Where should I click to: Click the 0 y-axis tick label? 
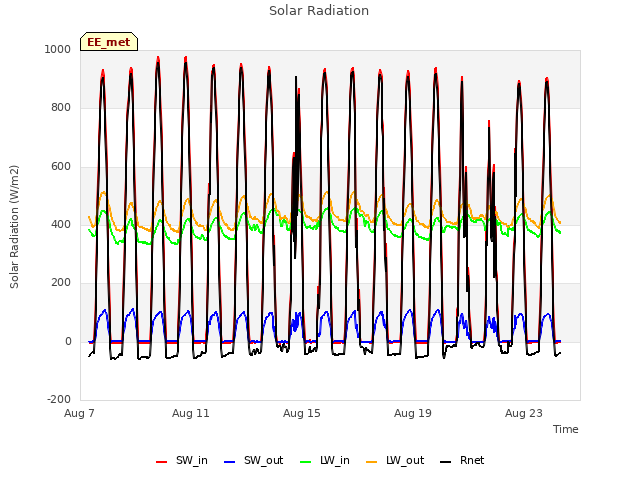point(68,342)
